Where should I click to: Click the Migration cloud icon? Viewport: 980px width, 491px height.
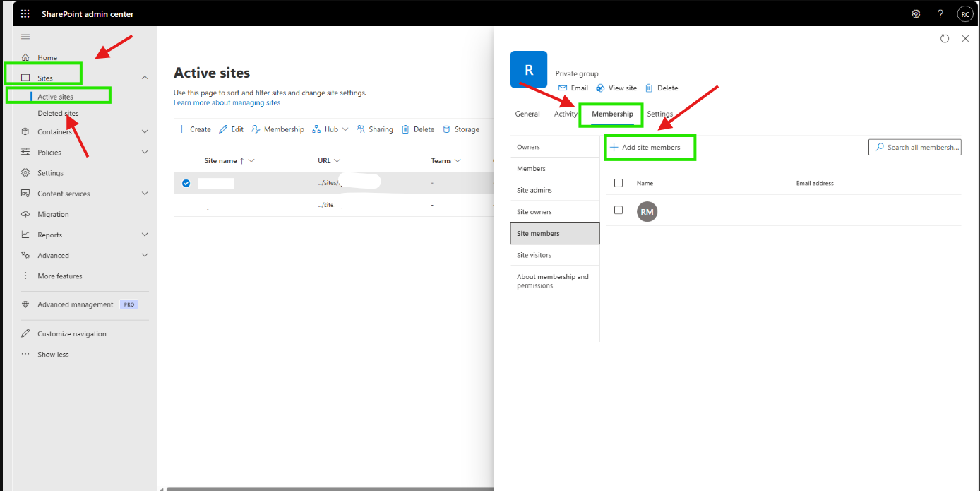[25, 214]
